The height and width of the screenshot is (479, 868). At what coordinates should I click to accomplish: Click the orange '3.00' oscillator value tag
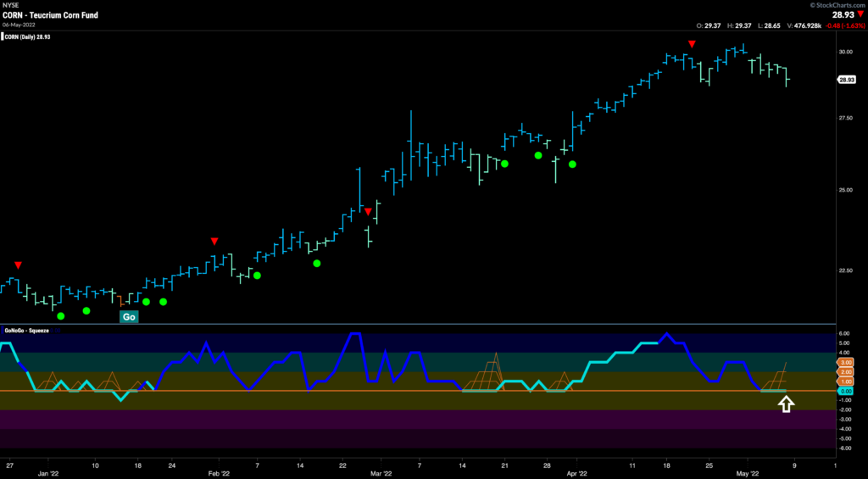(847, 362)
